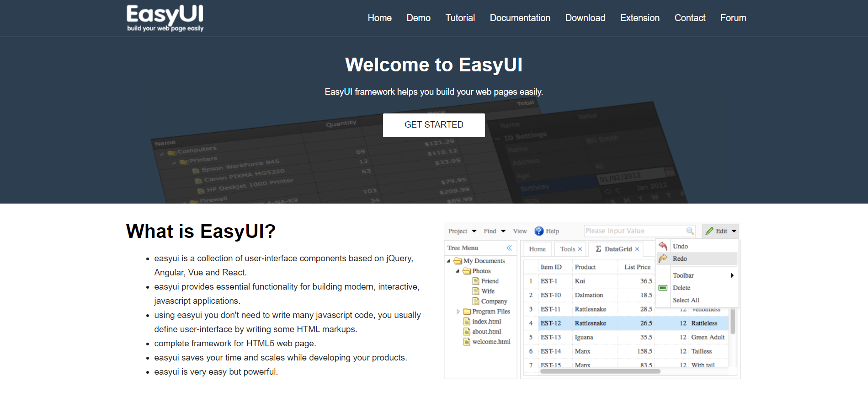Screen dimensions: 868x414
Task: Close the Tools tab
Action: [x=580, y=249]
